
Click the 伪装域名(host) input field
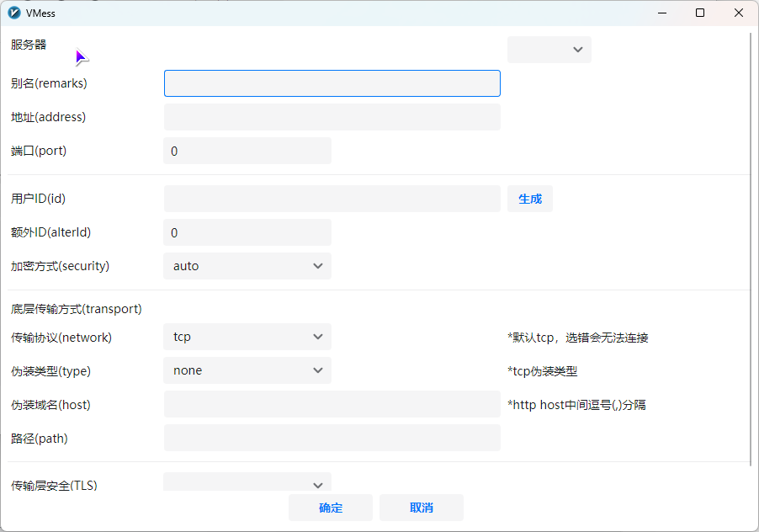coord(332,404)
